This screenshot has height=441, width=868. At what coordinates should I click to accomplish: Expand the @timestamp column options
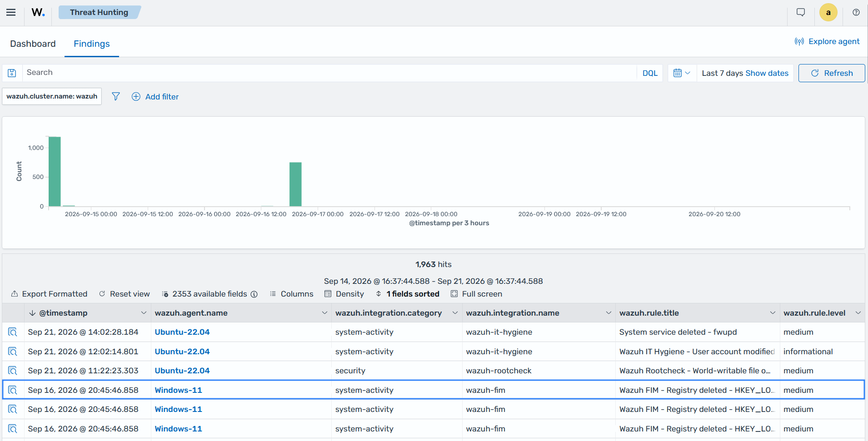pos(144,313)
